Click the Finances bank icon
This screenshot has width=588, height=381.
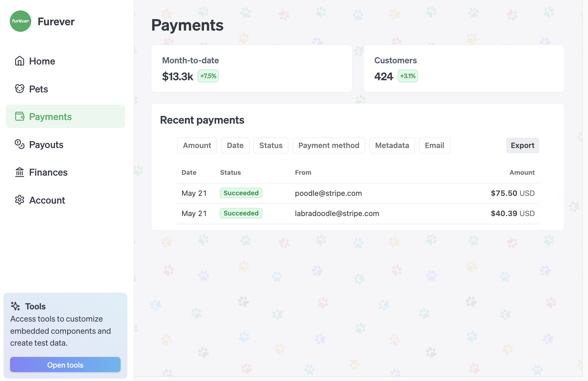[x=20, y=172]
